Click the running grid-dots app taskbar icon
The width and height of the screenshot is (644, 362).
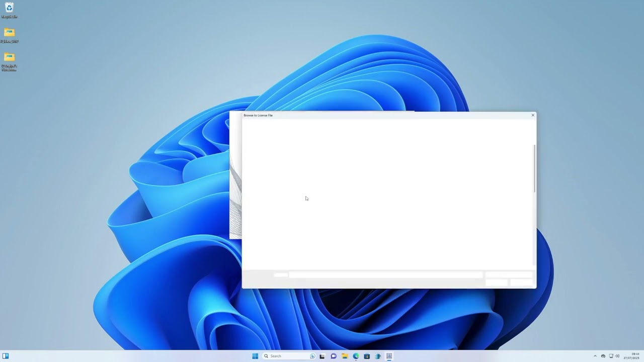(x=389, y=356)
